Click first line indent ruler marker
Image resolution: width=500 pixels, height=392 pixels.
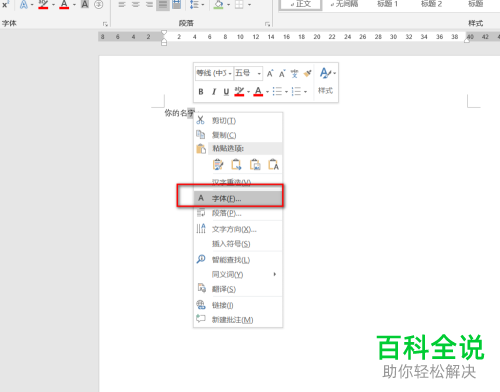pos(164,33)
